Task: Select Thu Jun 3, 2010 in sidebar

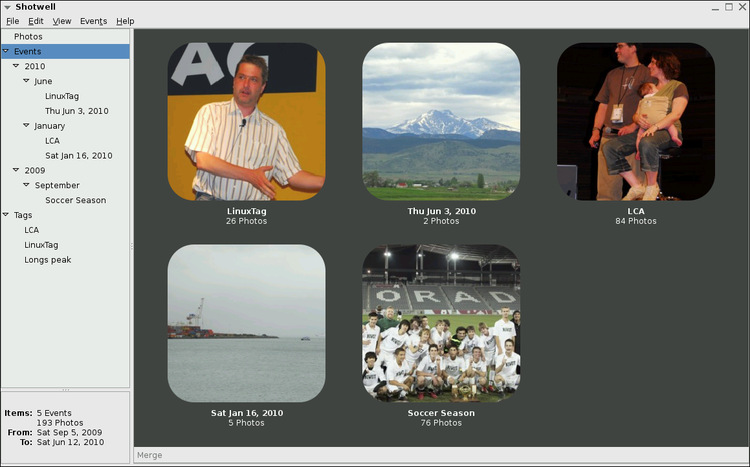Action: pyautogui.click(x=77, y=111)
